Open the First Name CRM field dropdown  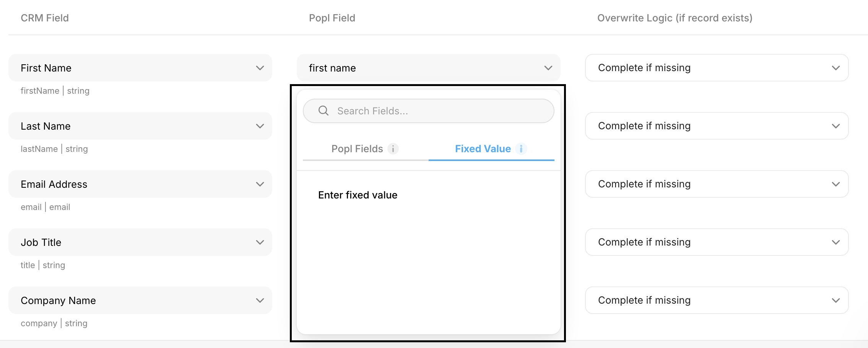coord(140,68)
